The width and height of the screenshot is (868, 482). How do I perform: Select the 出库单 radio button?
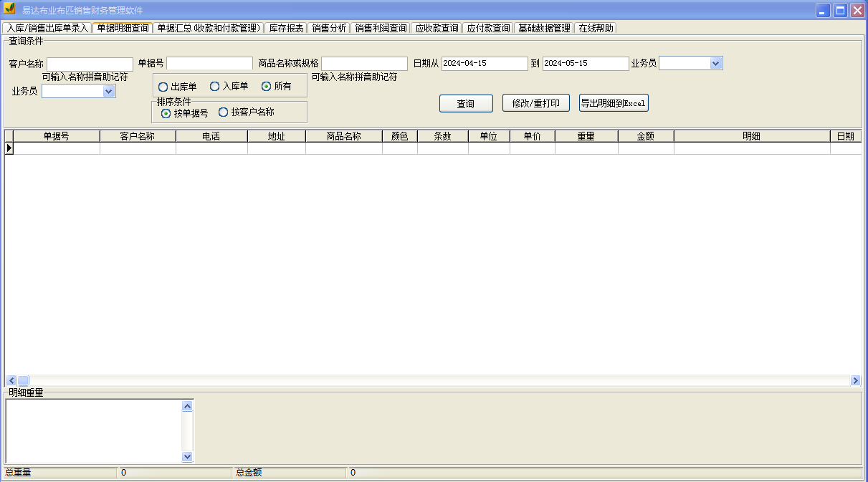(177, 86)
